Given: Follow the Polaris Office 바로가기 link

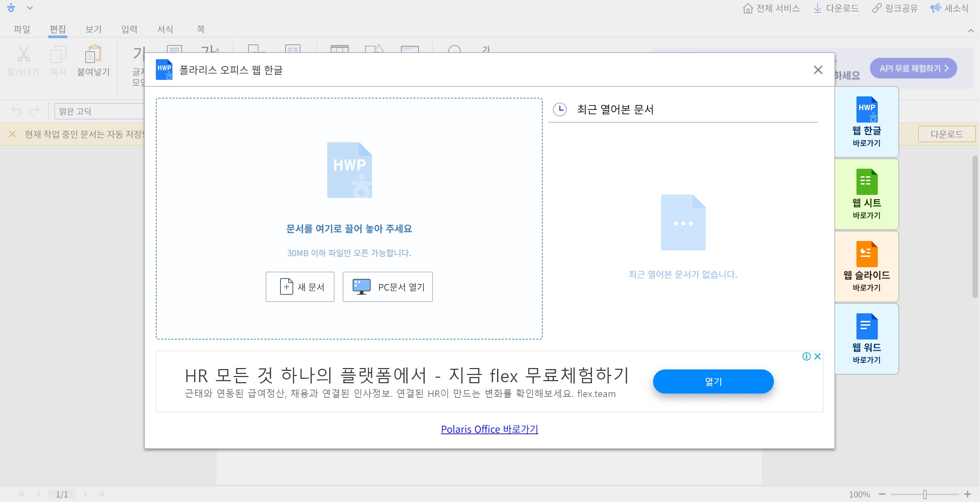Looking at the screenshot, I should point(489,429).
